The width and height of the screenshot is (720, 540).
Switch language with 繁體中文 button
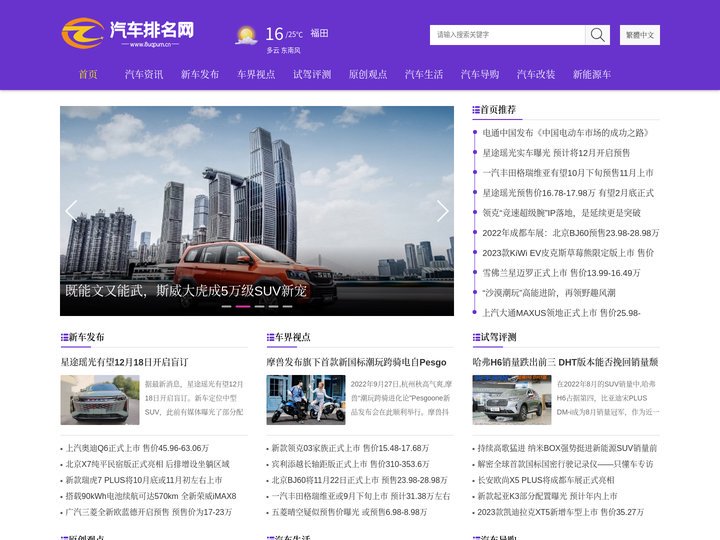(640, 35)
